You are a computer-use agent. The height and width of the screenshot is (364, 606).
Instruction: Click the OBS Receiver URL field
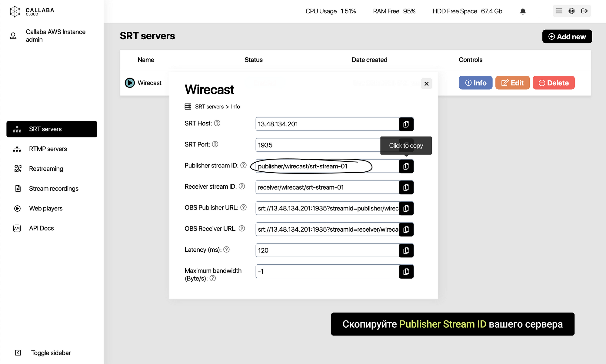pos(327,230)
